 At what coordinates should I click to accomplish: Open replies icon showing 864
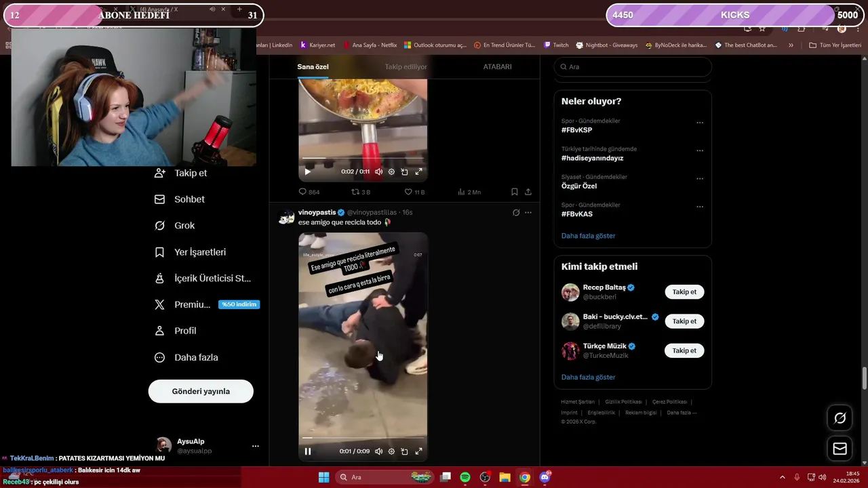(x=309, y=192)
